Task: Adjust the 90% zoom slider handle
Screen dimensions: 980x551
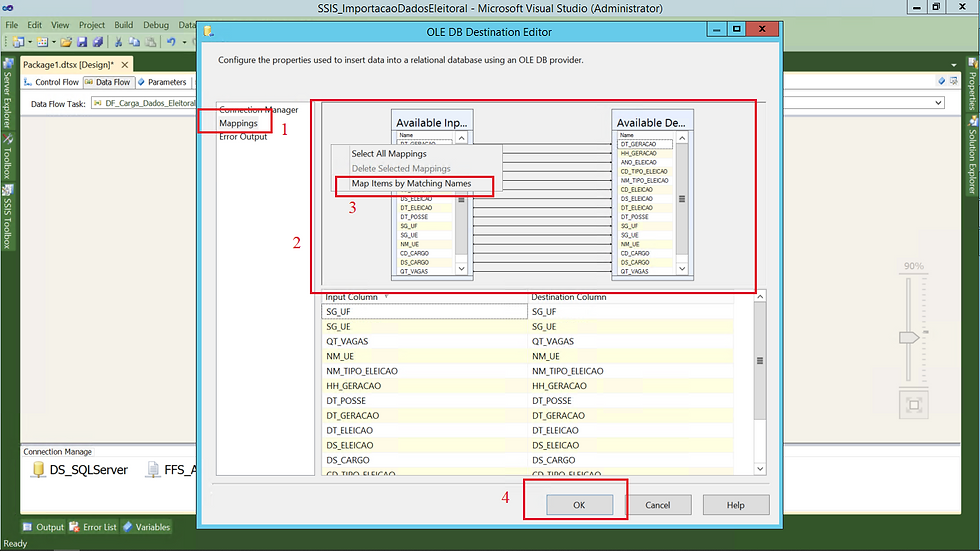Action: [x=909, y=337]
